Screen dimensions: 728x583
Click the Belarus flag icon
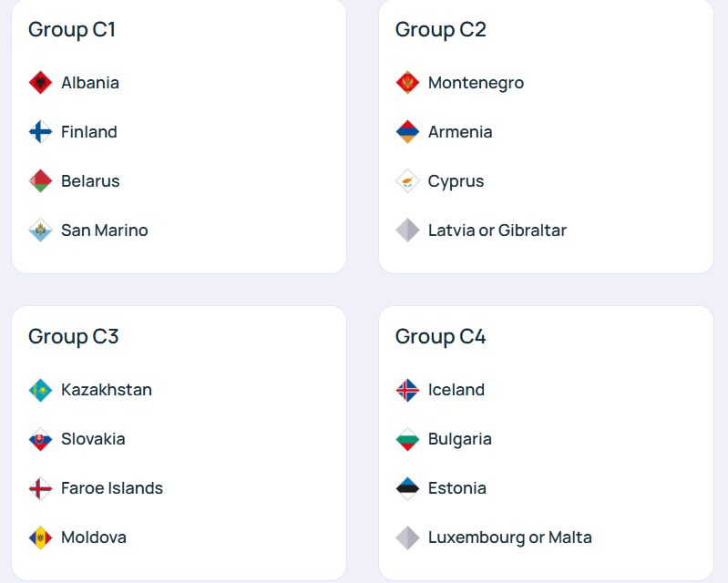point(40,181)
